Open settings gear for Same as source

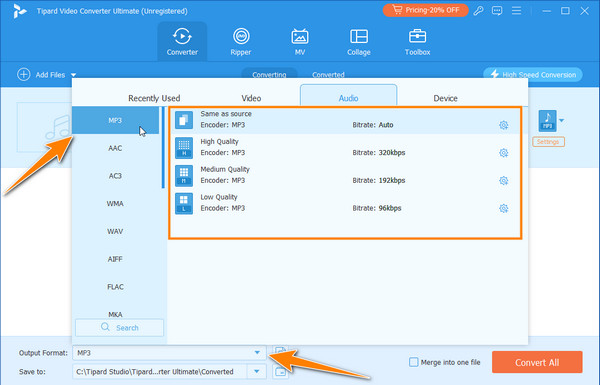click(504, 125)
